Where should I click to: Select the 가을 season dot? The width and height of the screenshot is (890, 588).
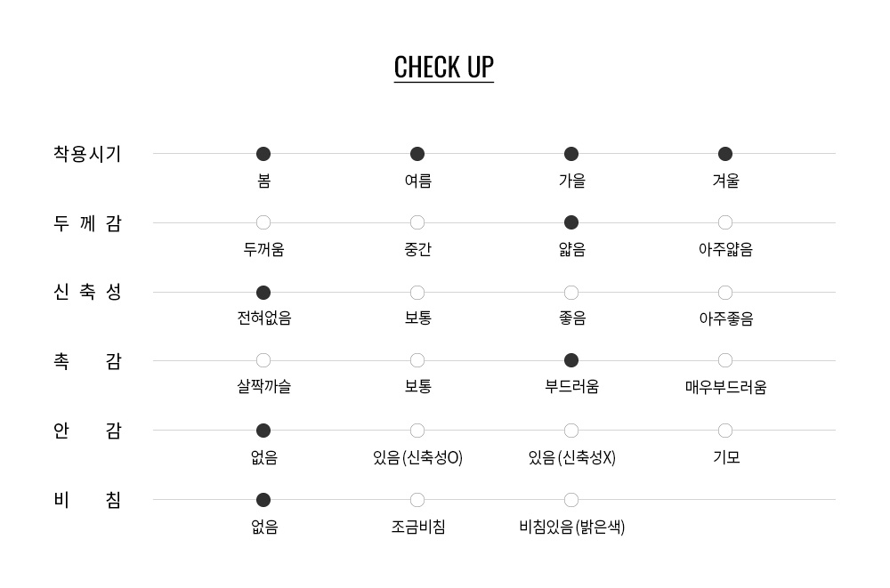pyautogui.click(x=571, y=154)
